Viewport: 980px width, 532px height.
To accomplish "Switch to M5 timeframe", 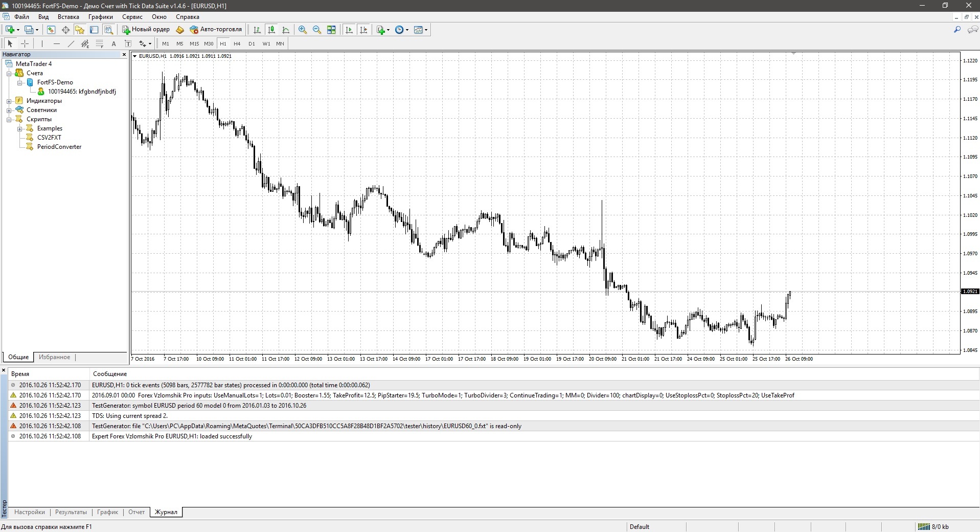I will click(180, 43).
